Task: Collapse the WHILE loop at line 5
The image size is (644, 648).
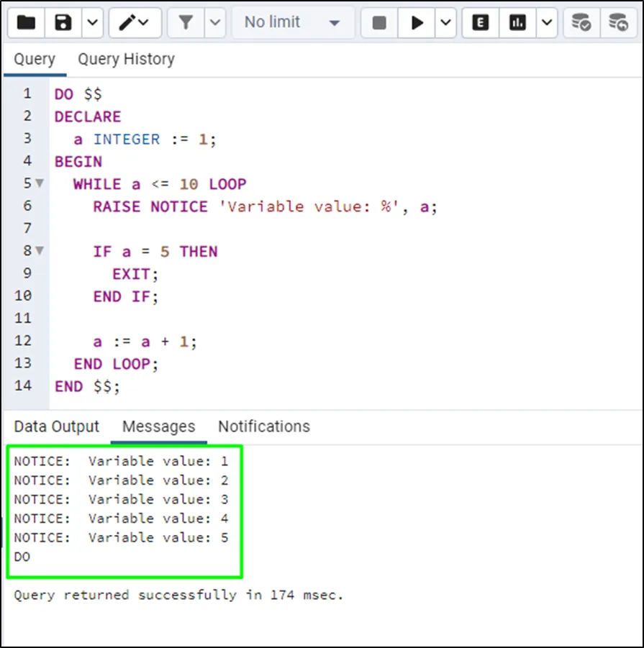Action: [x=40, y=184]
